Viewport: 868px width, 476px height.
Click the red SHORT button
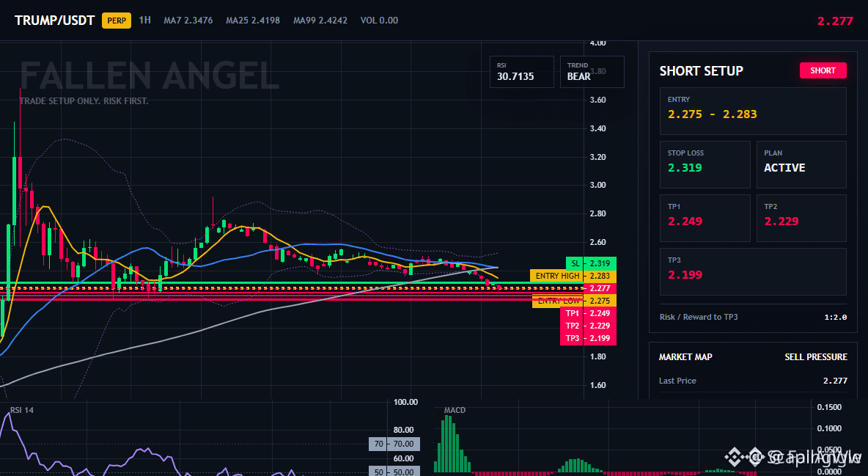click(x=823, y=70)
